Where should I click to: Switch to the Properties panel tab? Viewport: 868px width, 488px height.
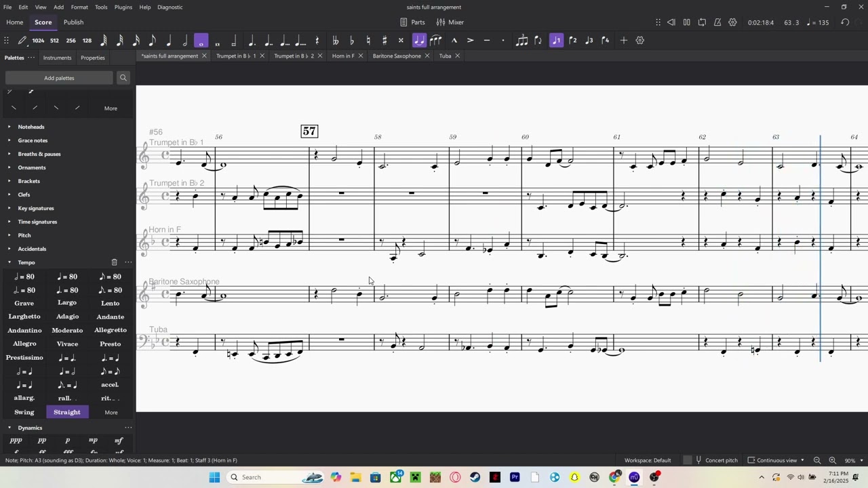coord(93,58)
